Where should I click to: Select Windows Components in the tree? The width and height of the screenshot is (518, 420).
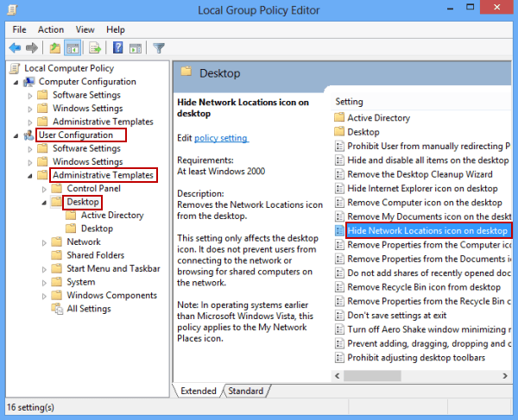[112, 295]
